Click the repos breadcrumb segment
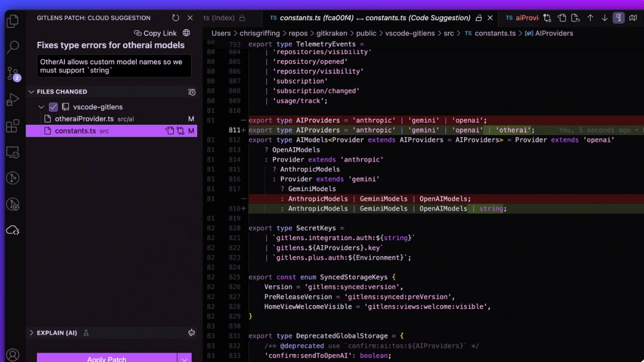Screen dimensions: 644x362 point(298,33)
